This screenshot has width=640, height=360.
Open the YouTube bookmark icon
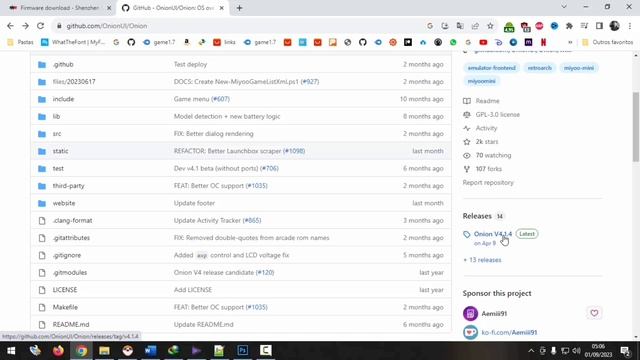[483, 42]
